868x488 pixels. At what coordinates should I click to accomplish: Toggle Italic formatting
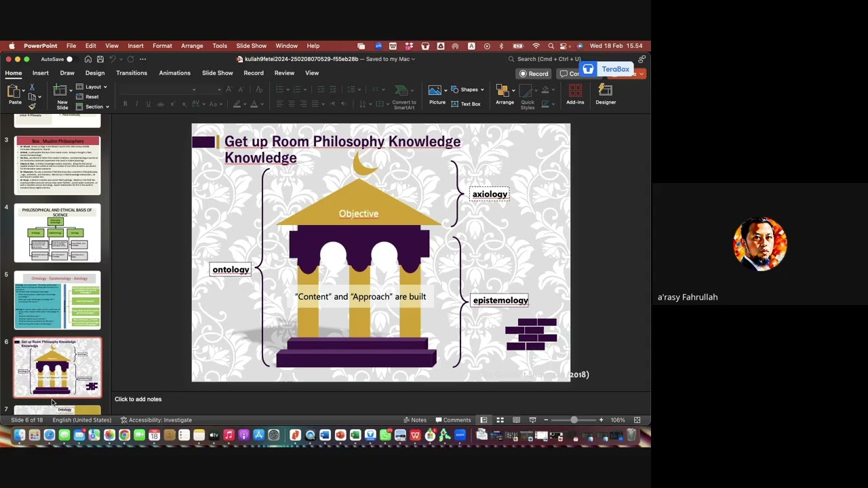click(137, 104)
